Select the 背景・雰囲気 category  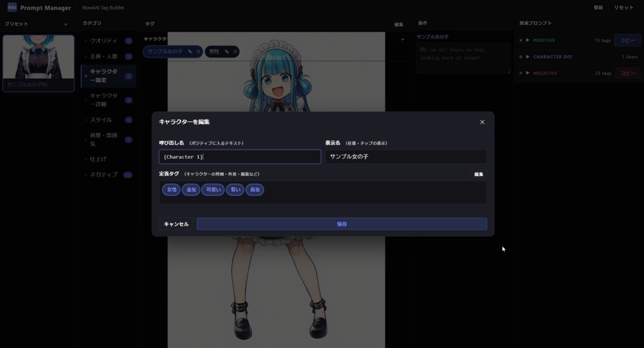[108, 140]
